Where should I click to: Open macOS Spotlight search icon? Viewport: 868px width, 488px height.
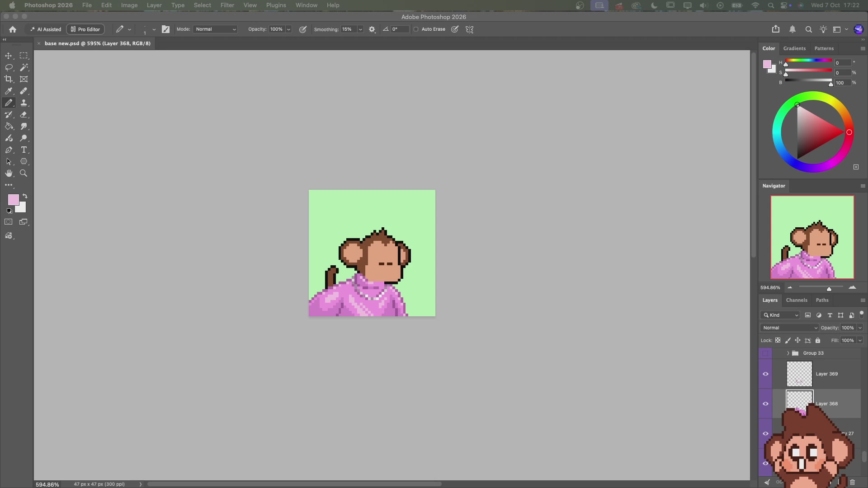tap(771, 5)
